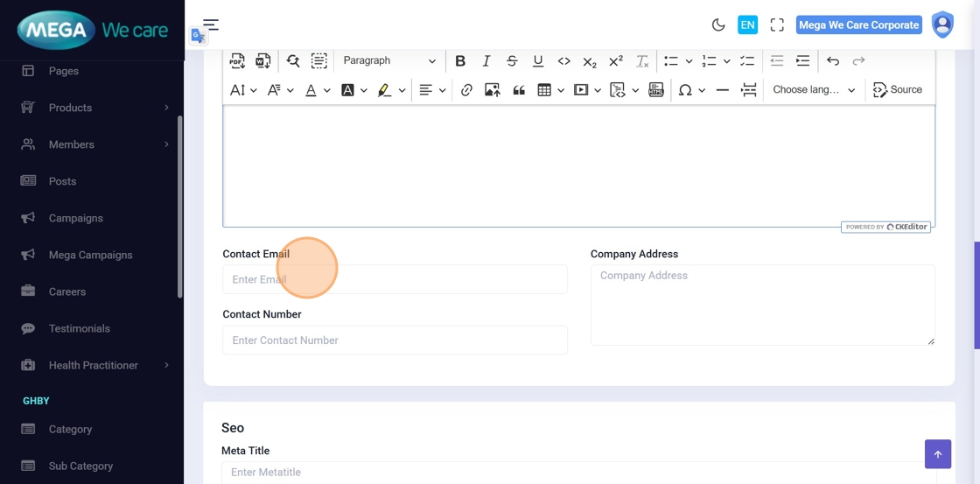Toggle the sidebar hamburger menu
980x484 pixels.
[x=211, y=25]
